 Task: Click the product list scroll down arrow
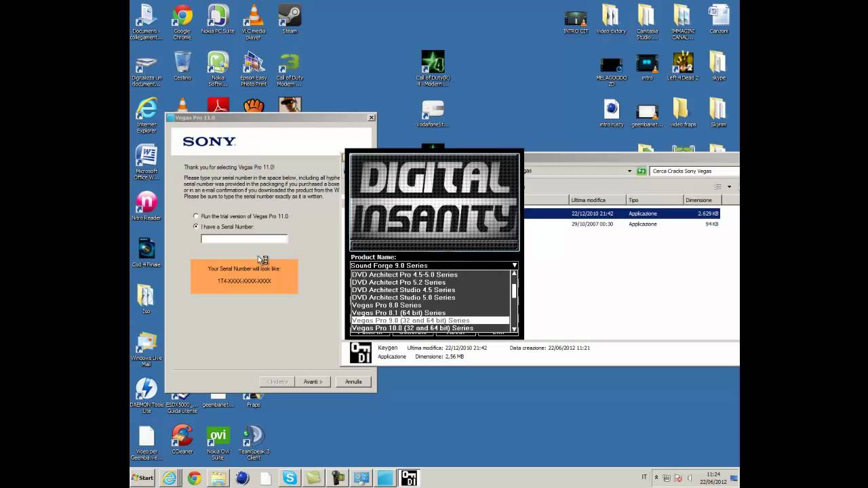pos(514,329)
